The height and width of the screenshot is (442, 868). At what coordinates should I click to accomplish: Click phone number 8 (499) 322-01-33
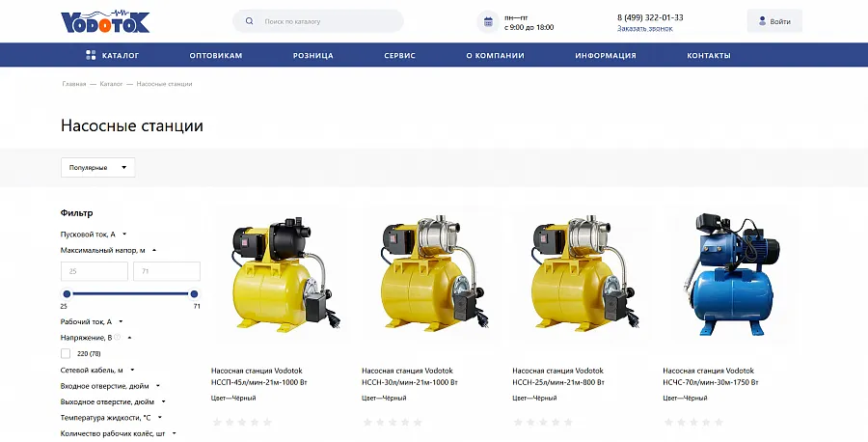650,17
